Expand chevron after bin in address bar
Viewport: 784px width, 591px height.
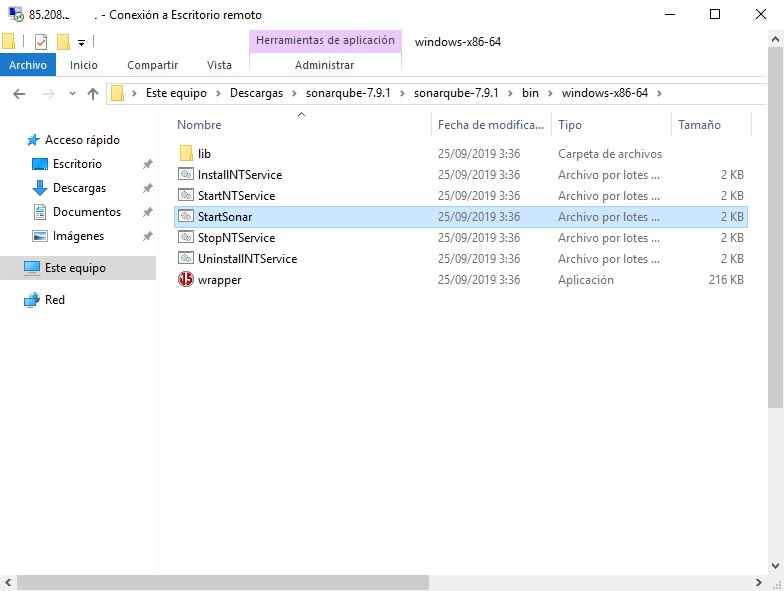550,94
